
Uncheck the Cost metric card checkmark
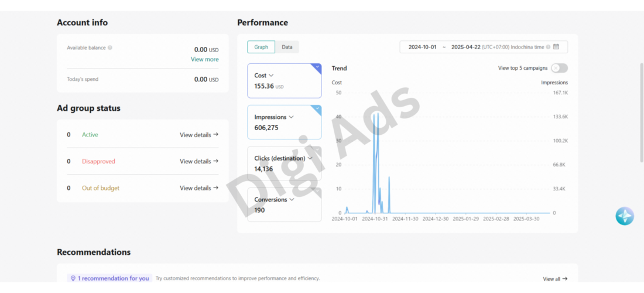317,67
